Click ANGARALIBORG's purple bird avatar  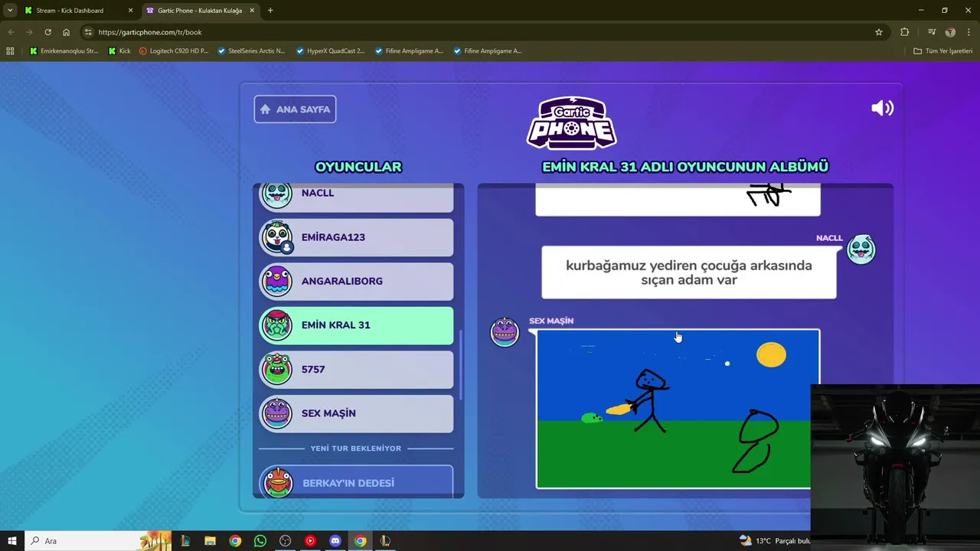tap(276, 281)
